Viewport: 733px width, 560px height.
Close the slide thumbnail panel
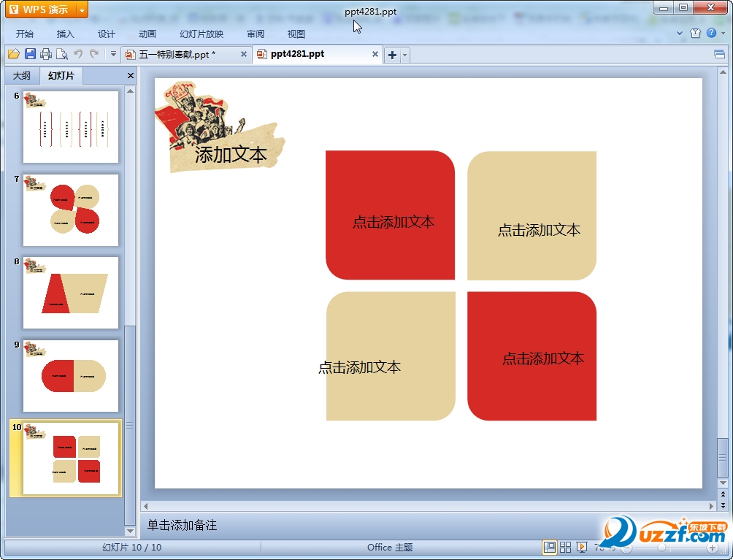pyautogui.click(x=131, y=75)
